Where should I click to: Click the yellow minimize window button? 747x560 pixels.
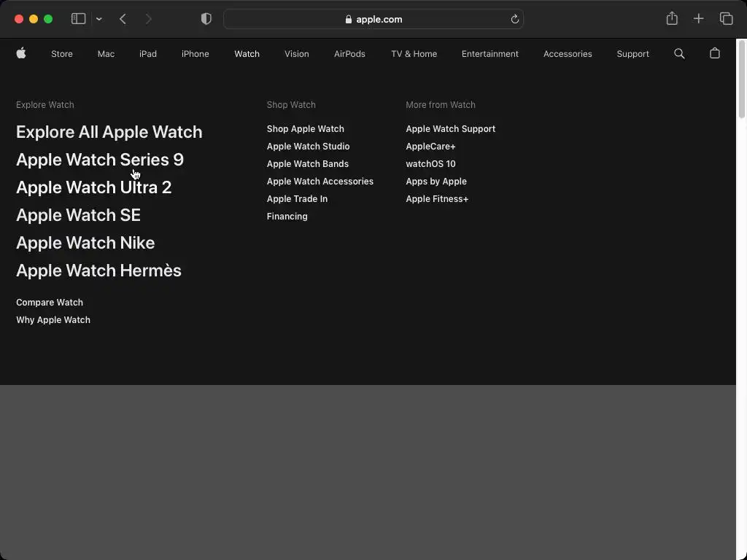click(x=34, y=19)
